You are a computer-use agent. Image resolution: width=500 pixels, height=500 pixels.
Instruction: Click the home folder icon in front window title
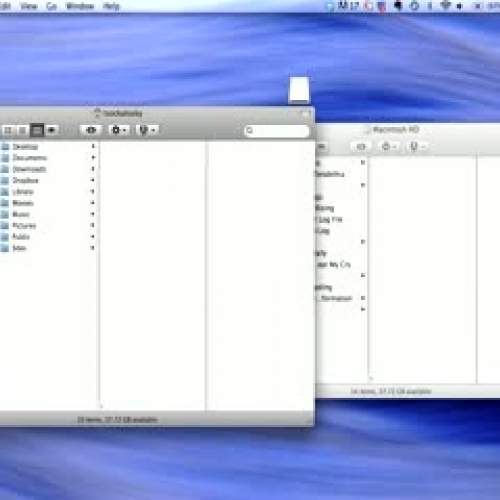pyautogui.click(x=97, y=113)
